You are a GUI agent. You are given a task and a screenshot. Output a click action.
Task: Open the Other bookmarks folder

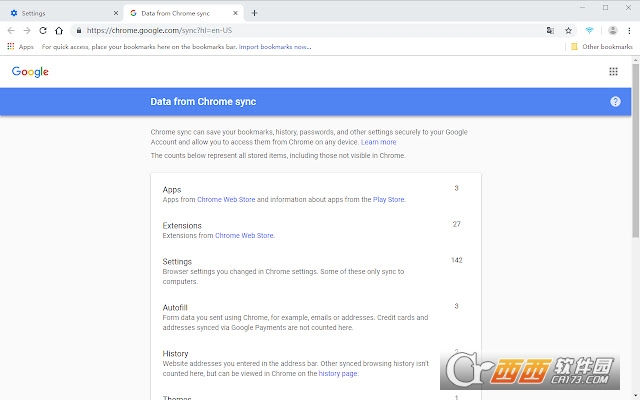[x=602, y=47]
